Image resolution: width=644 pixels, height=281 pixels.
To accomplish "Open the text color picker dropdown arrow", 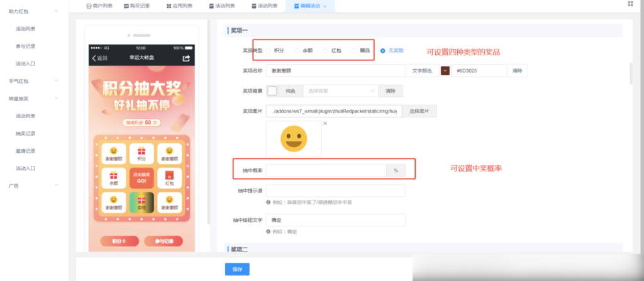I will 445,70.
